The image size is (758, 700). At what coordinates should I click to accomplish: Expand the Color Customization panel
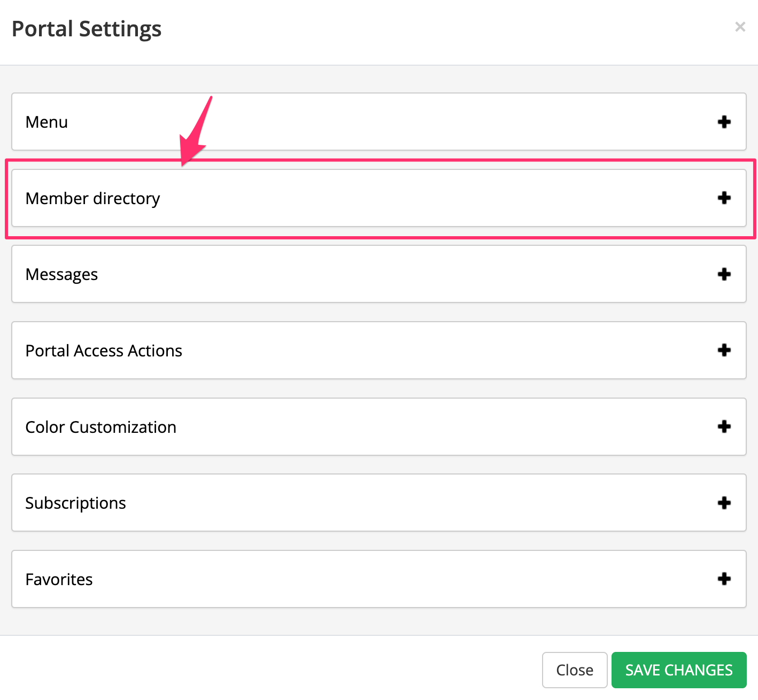pyautogui.click(x=379, y=426)
